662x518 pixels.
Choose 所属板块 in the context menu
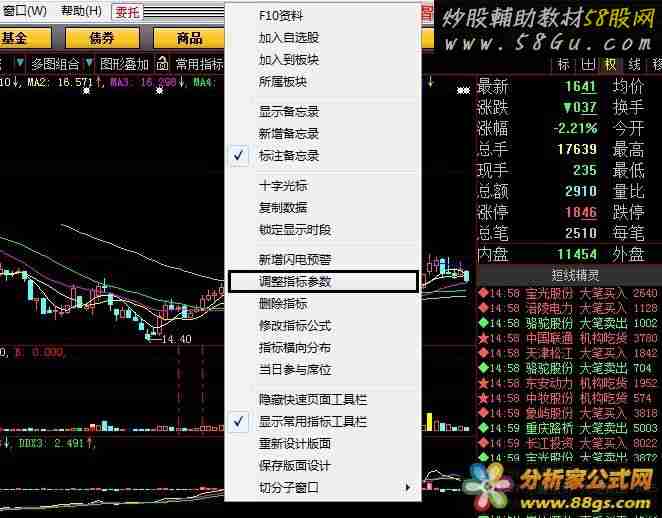click(323, 82)
